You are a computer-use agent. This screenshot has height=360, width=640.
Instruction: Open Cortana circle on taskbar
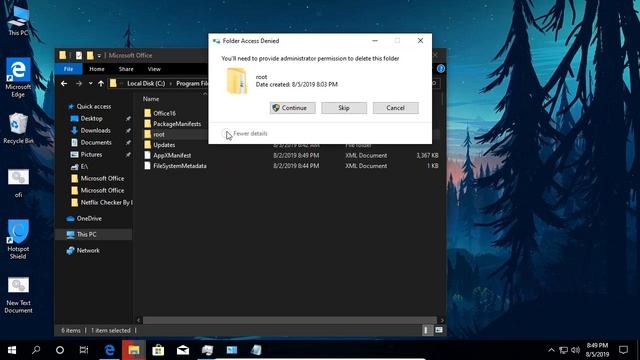pyautogui.click(x=60, y=350)
